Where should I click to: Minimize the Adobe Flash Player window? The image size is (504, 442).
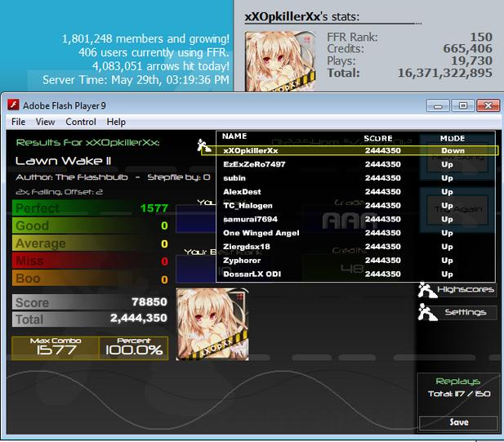[x=438, y=105]
